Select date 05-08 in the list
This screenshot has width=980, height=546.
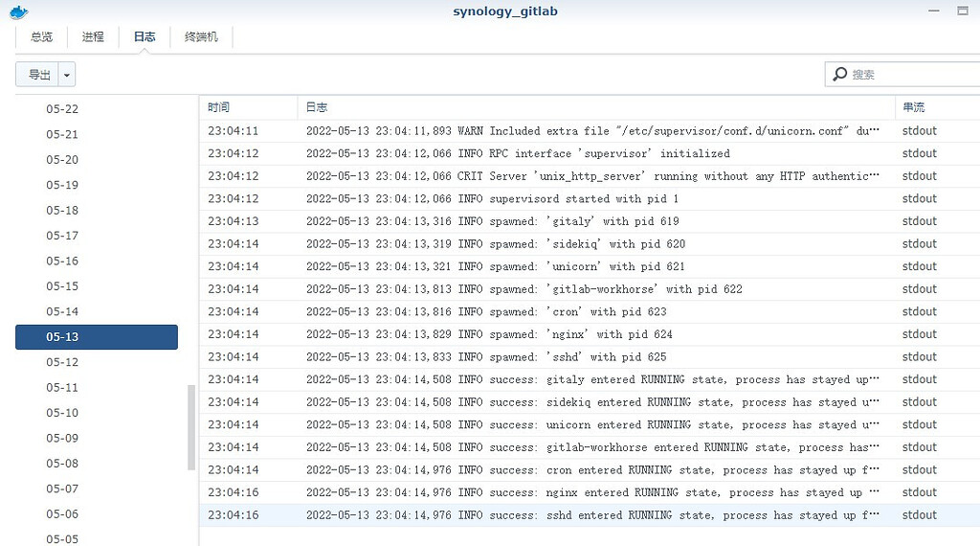point(97,464)
